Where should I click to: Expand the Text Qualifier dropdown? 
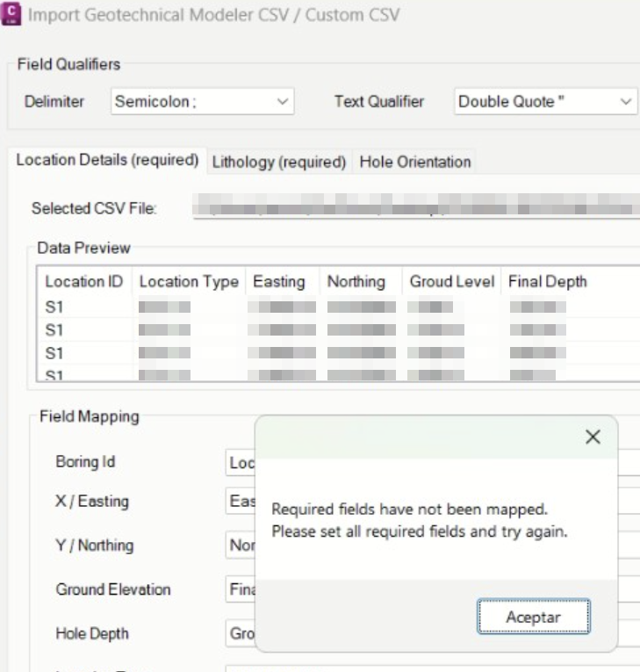[x=544, y=102]
